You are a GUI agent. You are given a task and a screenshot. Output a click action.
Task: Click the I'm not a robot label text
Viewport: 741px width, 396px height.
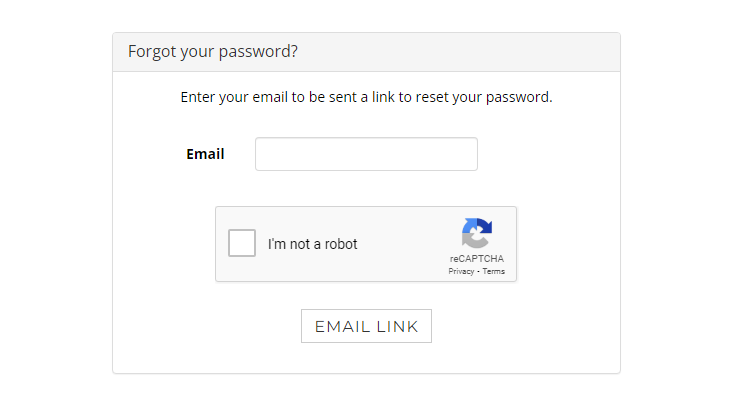coord(312,244)
